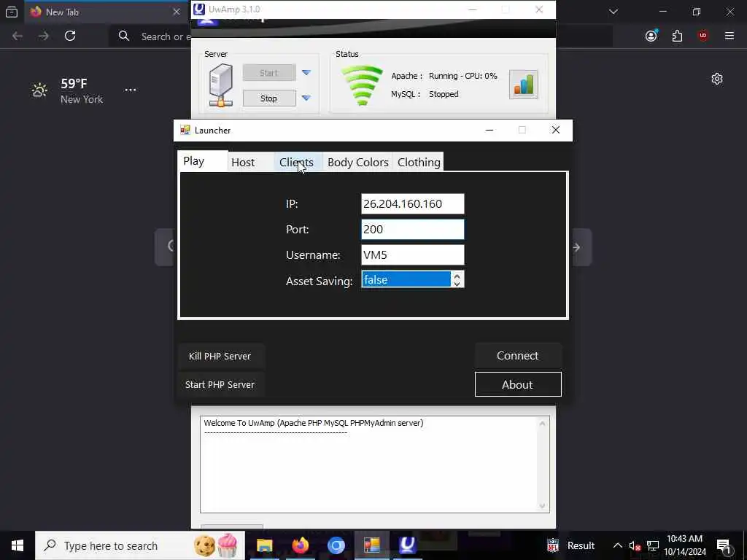Select UwAmp in the taskbar

click(407, 545)
